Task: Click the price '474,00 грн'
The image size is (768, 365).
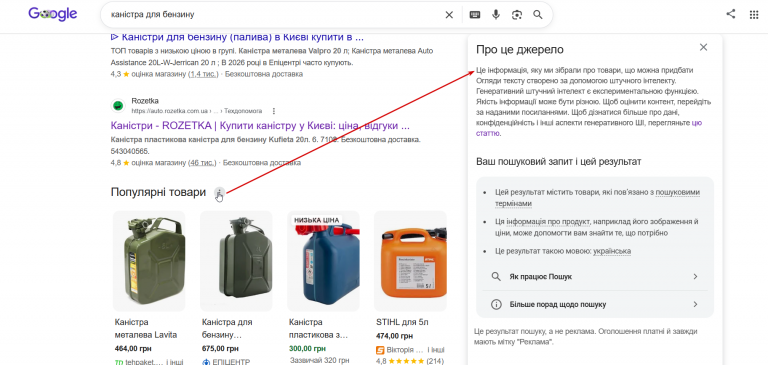Action: pos(395,337)
